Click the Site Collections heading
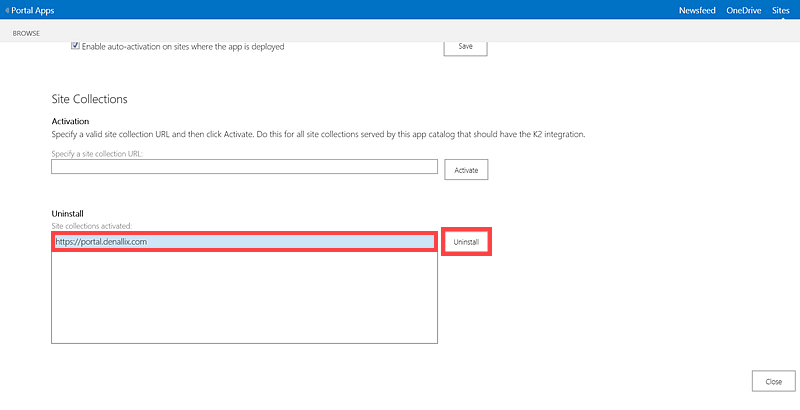The image size is (800, 410). 90,99
